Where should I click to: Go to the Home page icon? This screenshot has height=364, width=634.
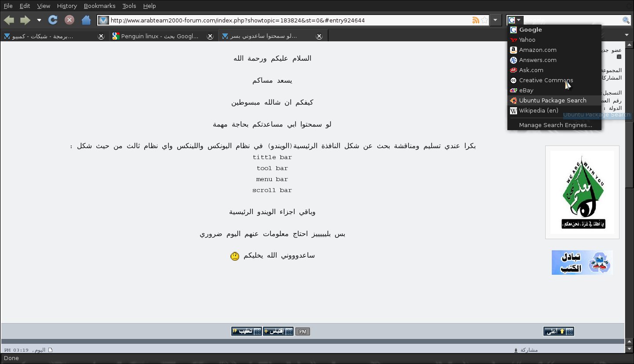pyautogui.click(x=86, y=20)
